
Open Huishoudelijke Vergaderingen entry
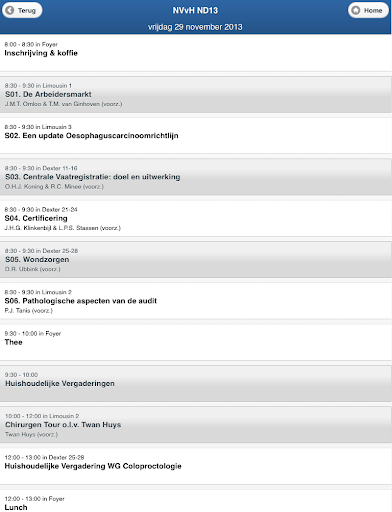196,384
